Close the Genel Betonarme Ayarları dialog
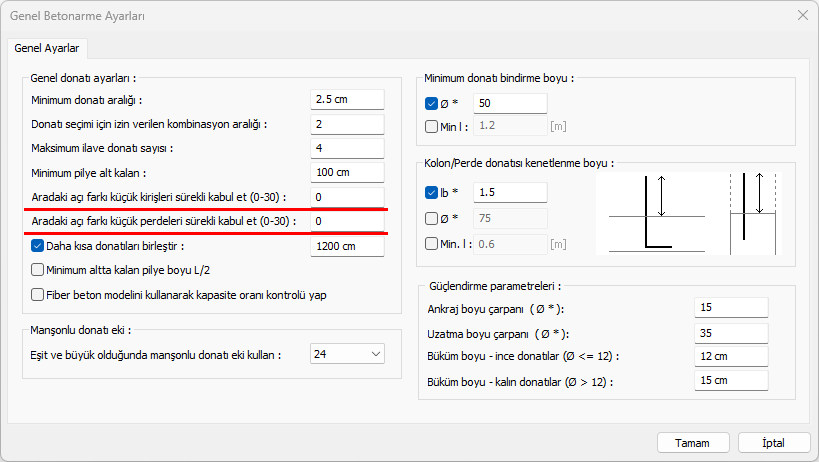819x462 pixels. [x=801, y=15]
